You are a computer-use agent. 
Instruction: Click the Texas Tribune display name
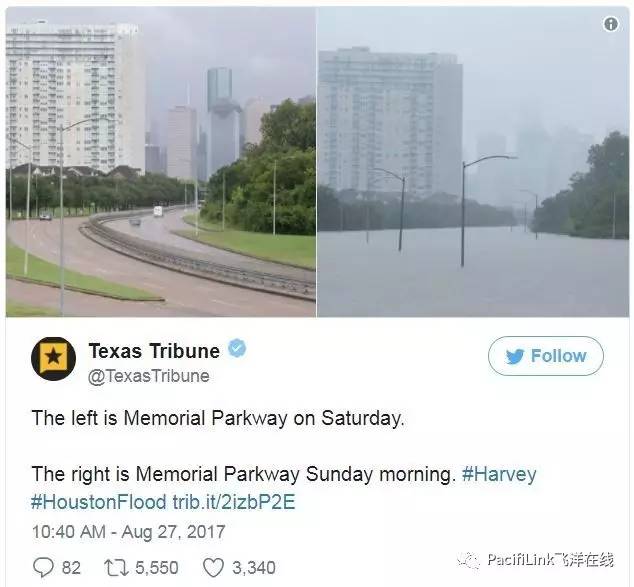[154, 351]
